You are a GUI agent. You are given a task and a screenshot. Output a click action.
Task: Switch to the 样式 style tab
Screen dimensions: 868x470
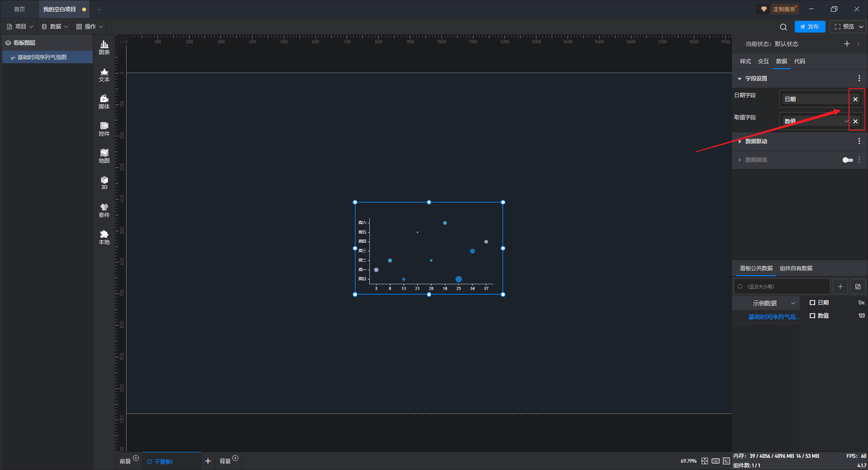tap(745, 61)
